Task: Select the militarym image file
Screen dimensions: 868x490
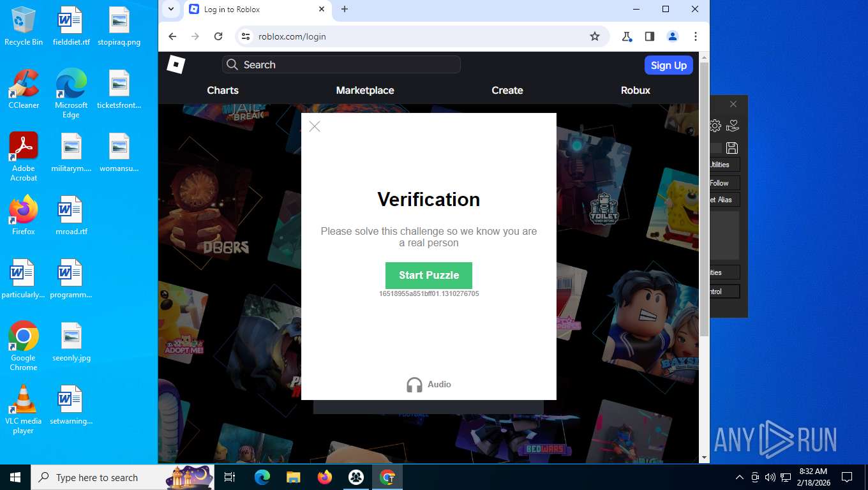Action: tap(71, 153)
